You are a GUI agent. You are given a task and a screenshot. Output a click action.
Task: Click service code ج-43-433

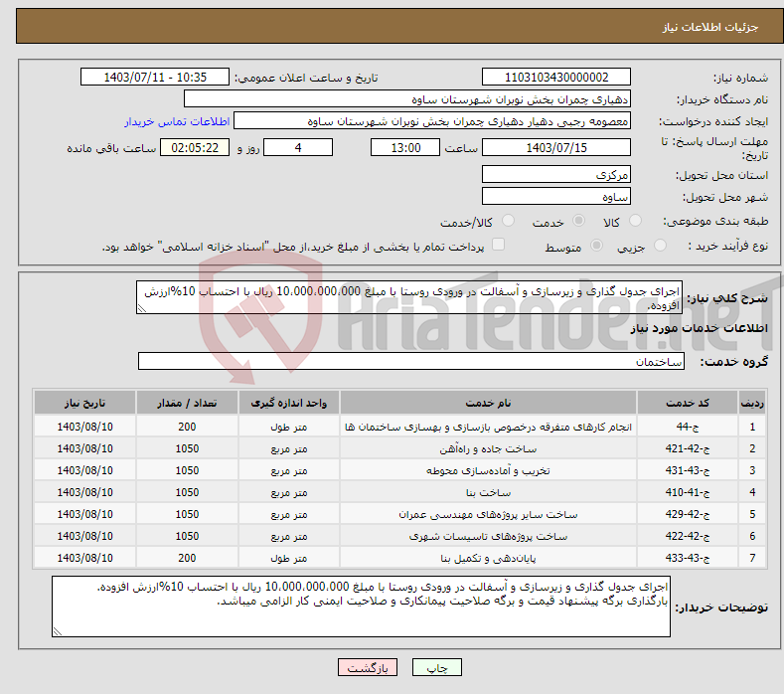tap(688, 558)
